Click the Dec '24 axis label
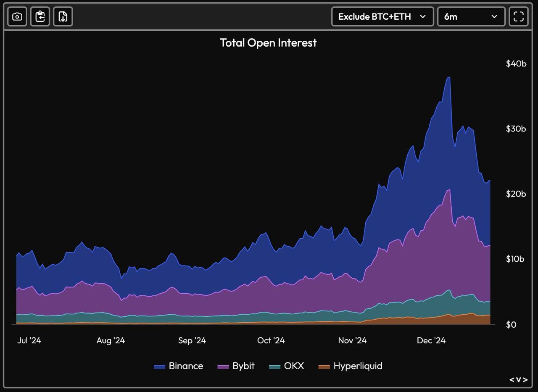 click(431, 340)
